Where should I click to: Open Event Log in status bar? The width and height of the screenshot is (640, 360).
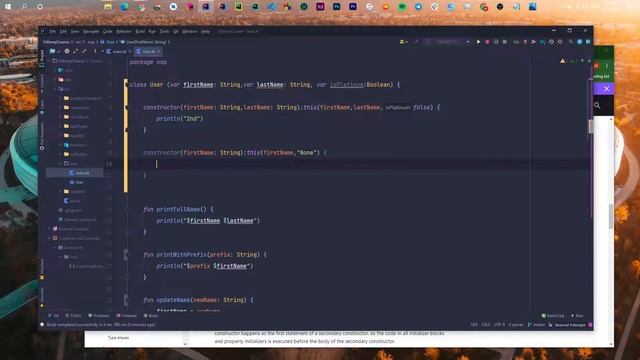pos(553,316)
